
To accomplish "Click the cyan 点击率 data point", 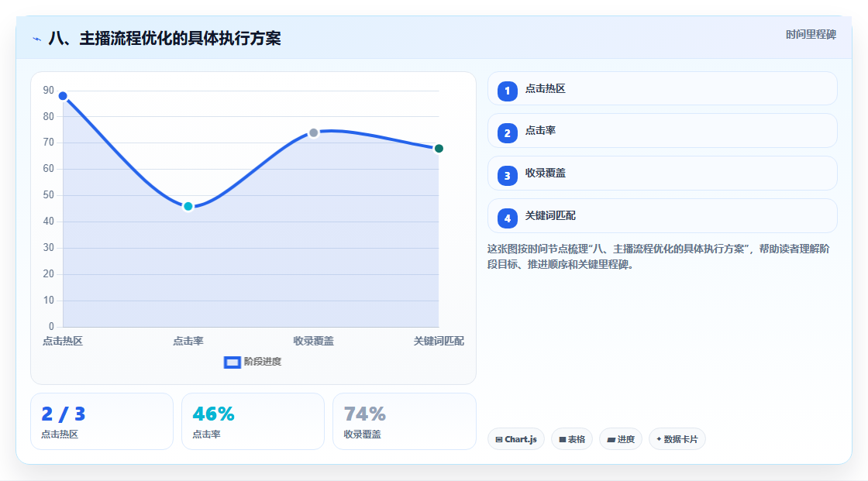I will pyautogui.click(x=188, y=207).
